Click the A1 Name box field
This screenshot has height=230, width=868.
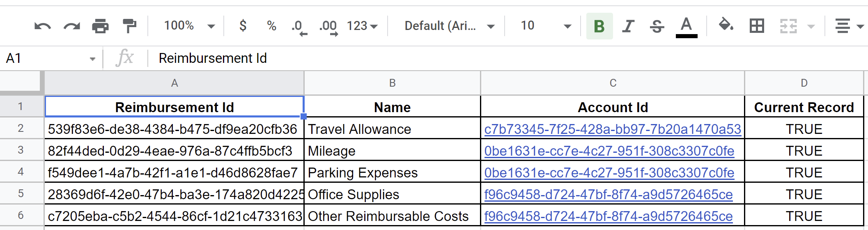click(45, 58)
